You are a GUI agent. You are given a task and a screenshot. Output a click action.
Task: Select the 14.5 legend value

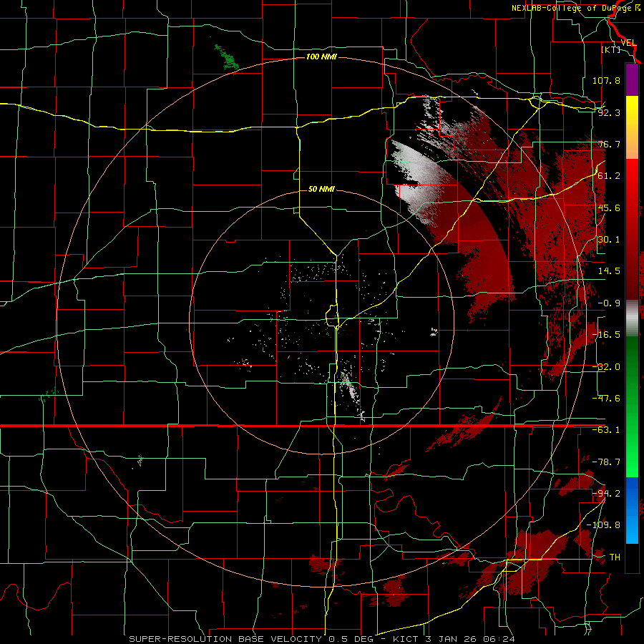click(x=609, y=271)
